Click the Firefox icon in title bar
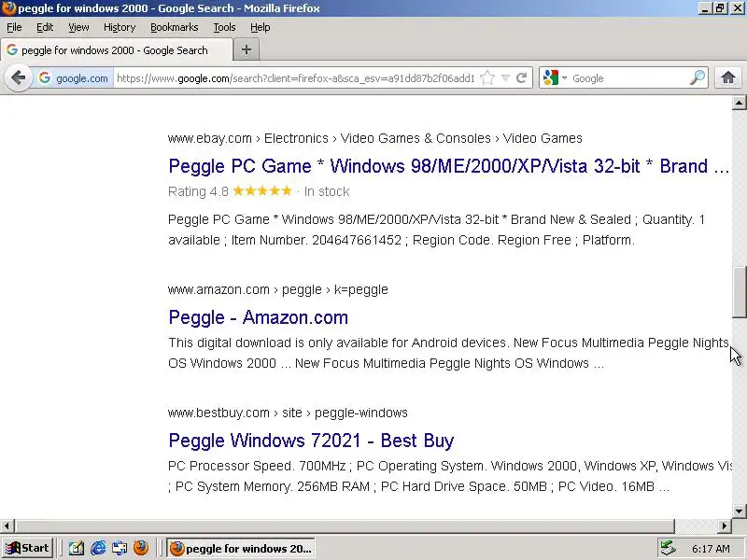Viewport: 747px width, 560px height. [8, 8]
